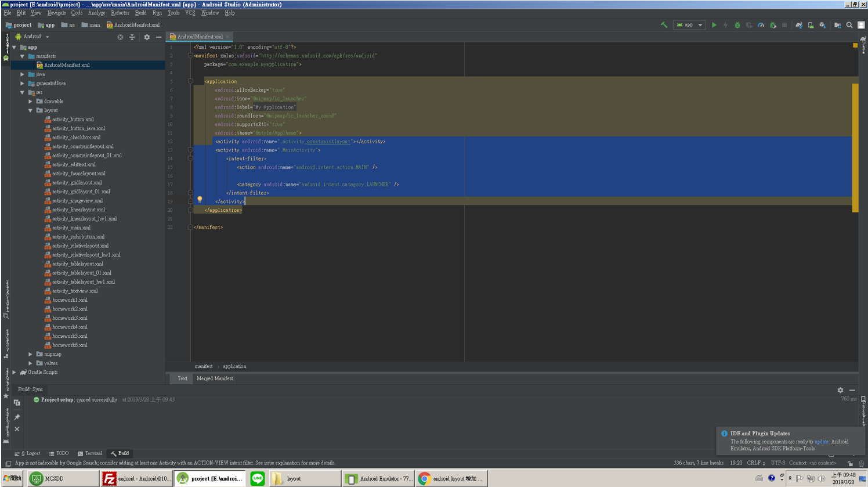868x487 pixels.
Task: Hide the Project panel with minus icon
Action: (x=158, y=37)
